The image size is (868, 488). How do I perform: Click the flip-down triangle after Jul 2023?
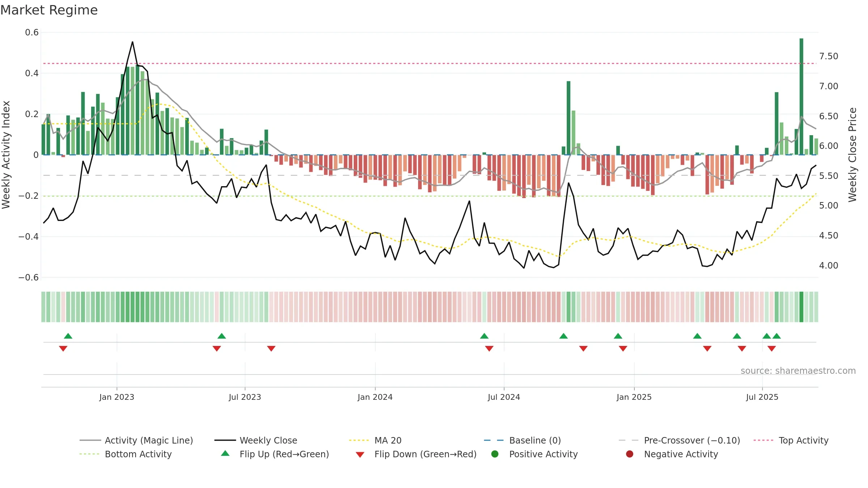271,348
